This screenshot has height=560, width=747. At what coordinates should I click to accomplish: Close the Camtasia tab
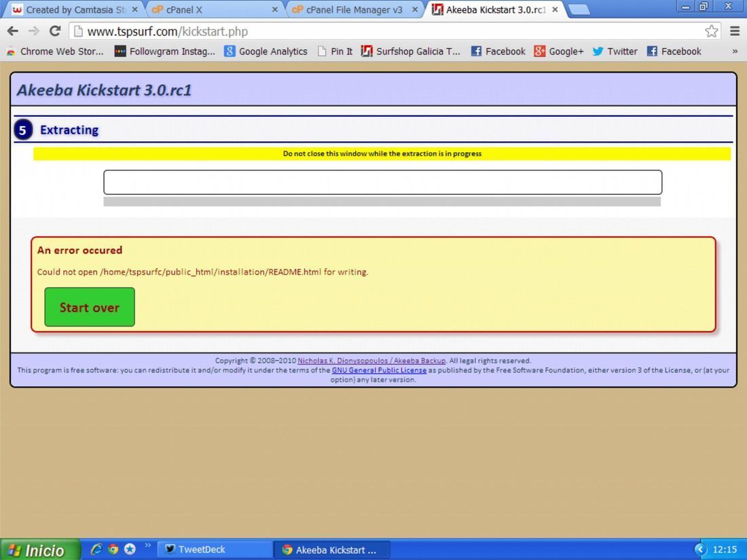pyautogui.click(x=135, y=10)
